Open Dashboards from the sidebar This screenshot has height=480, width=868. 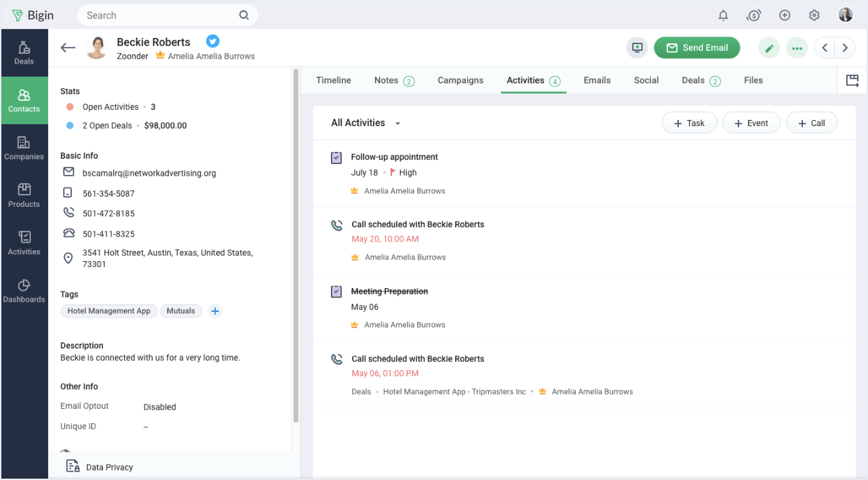click(x=24, y=292)
